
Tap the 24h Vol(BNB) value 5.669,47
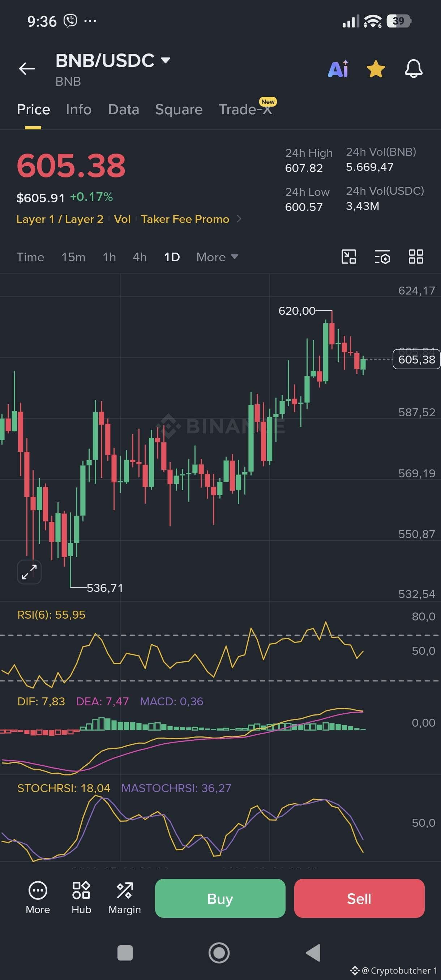tap(369, 167)
